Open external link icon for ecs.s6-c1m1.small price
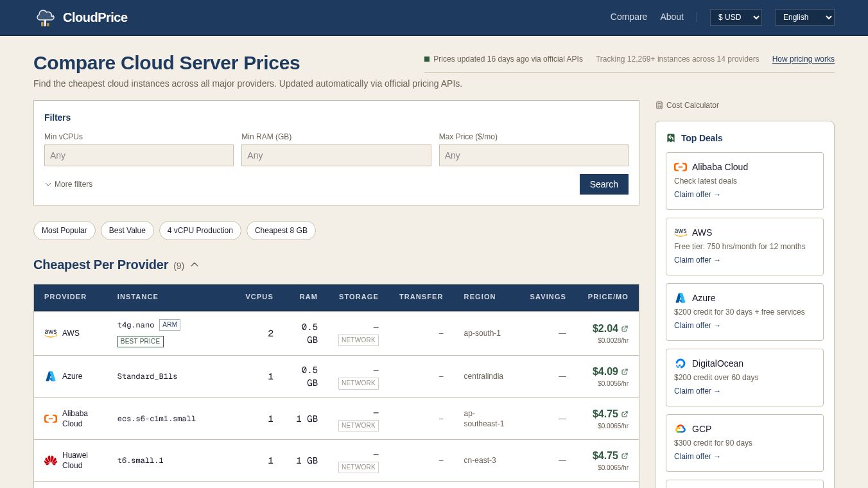The height and width of the screenshot is (488, 868). point(625,414)
